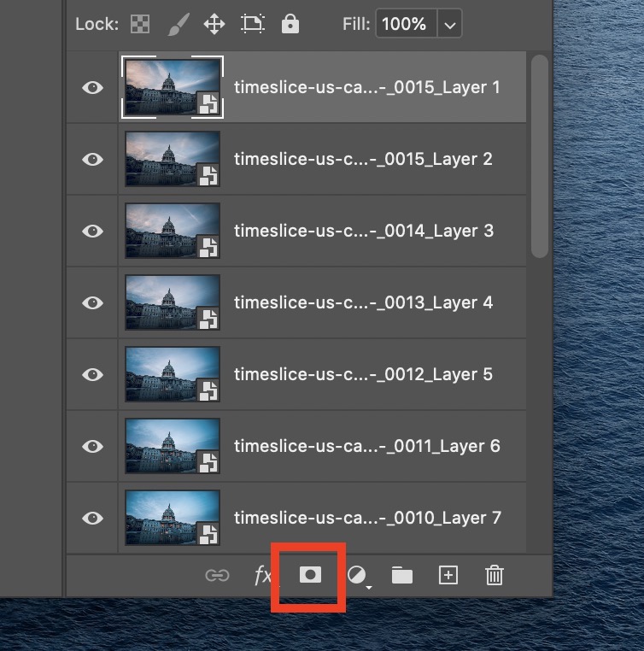
Task: Click the lock image pixels brush icon
Action: pos(179,24)
